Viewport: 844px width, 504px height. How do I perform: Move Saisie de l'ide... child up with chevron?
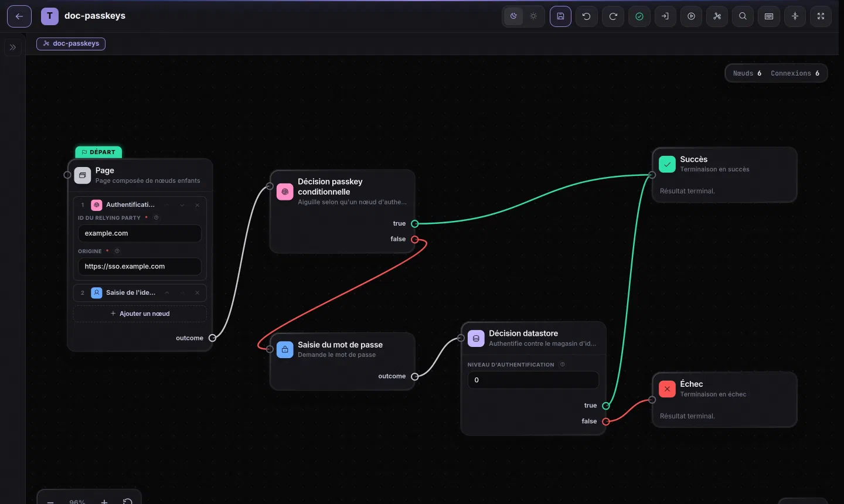coord(167,292)
